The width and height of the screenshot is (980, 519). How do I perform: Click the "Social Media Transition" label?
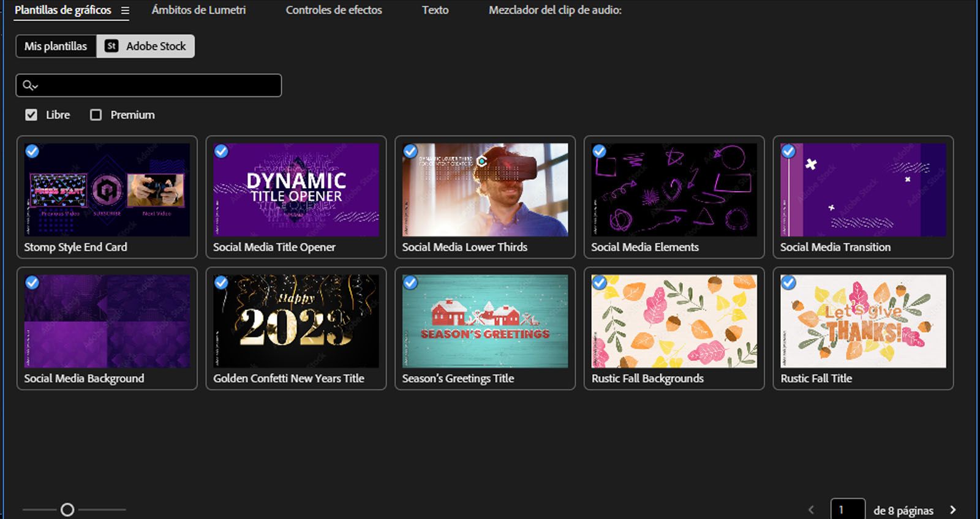coord(835,247)
